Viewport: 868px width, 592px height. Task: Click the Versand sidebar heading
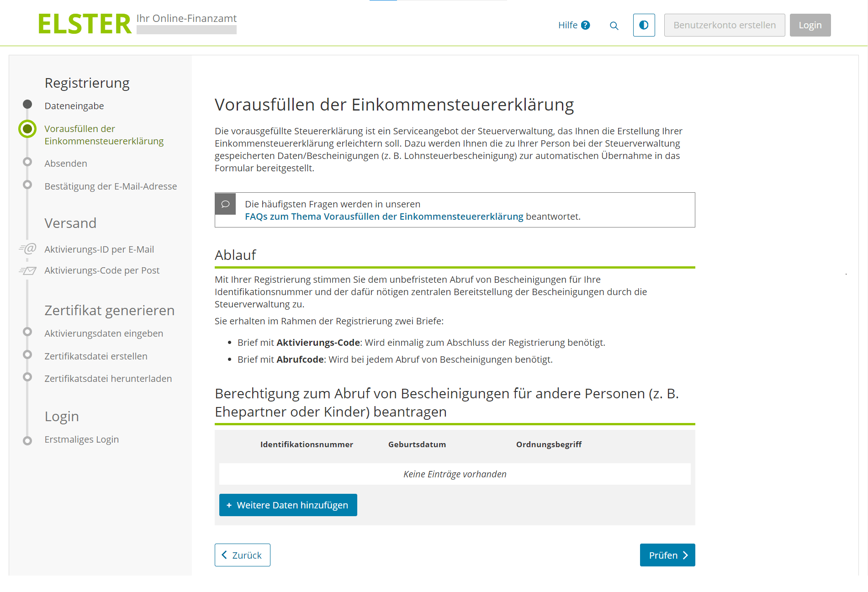(71, 223)
